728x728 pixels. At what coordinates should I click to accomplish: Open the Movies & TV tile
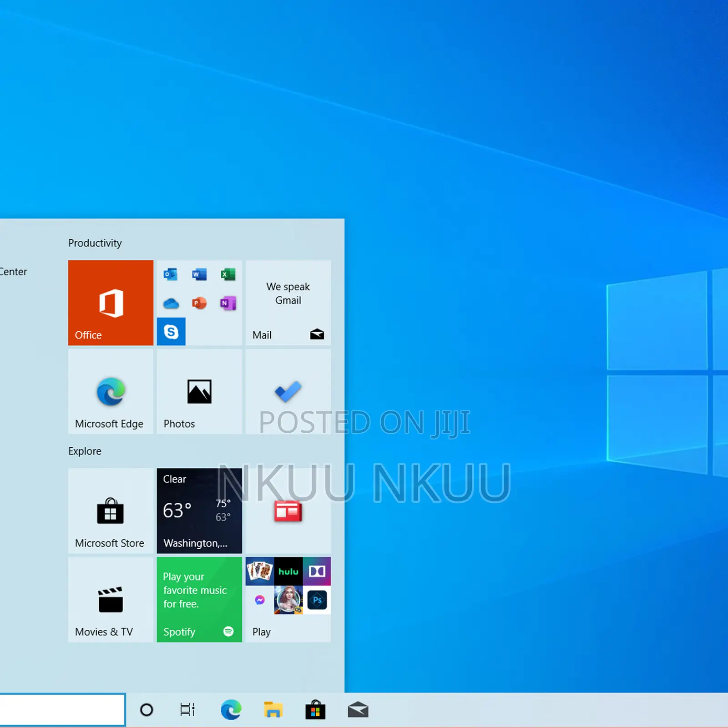click(x=111, y=600)
